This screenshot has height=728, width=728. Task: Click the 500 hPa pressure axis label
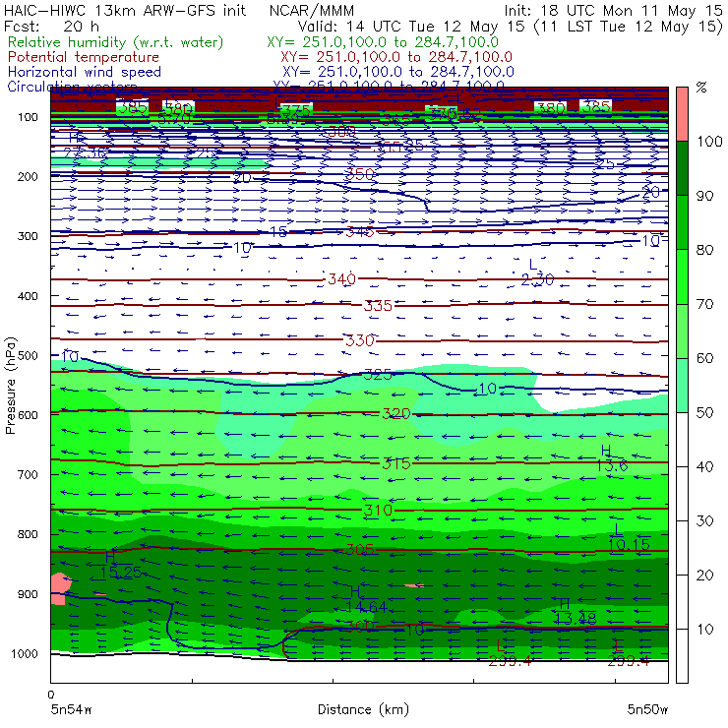point(28,356)
